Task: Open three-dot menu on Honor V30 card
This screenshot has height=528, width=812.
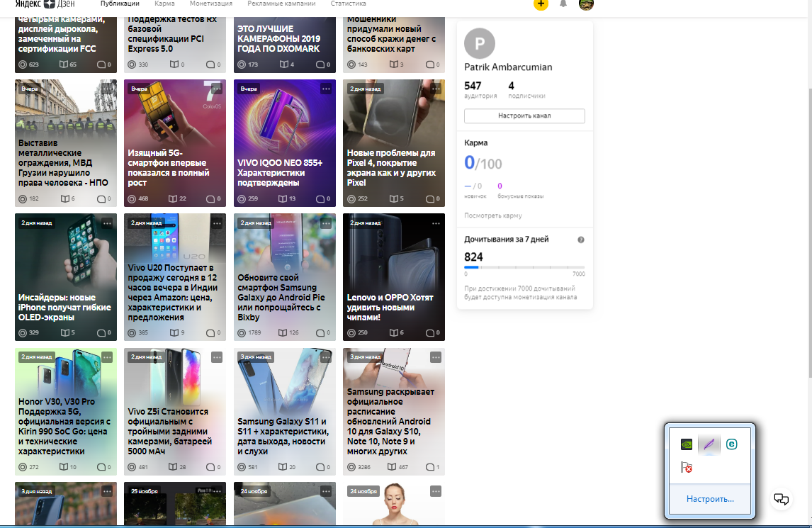Action: (x=107, y=357)
